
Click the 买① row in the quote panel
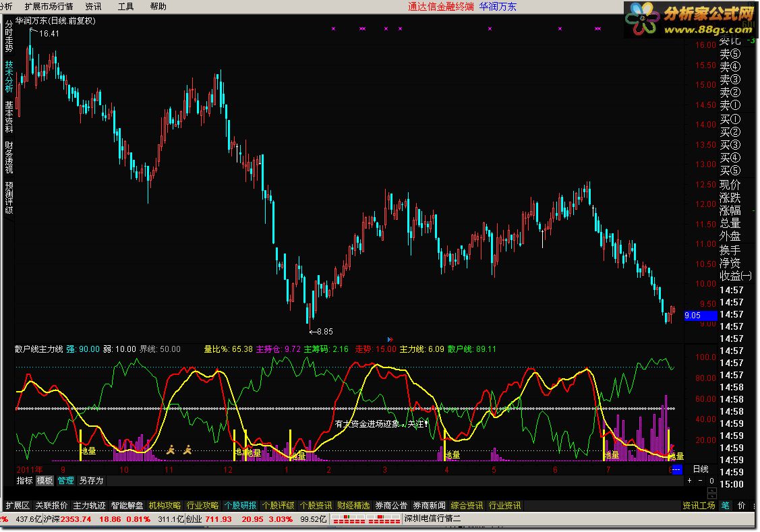pyautogui.click(x=730, y=119)
